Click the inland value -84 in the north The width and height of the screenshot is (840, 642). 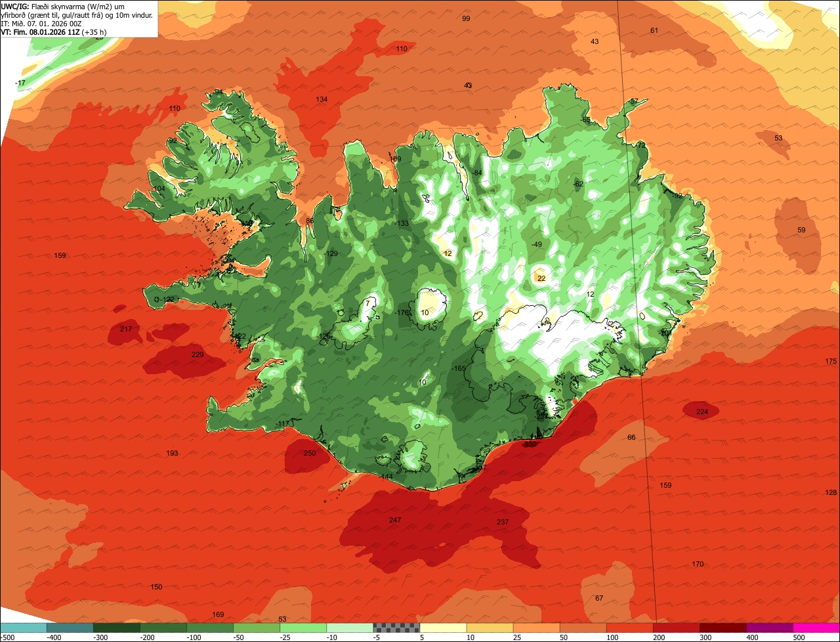point(477,173)
